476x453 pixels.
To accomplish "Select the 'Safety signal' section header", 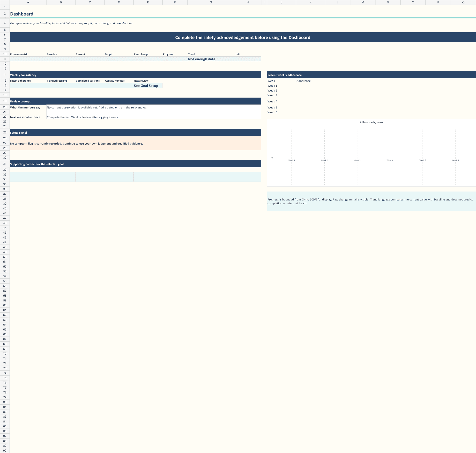I will point(135,132).
